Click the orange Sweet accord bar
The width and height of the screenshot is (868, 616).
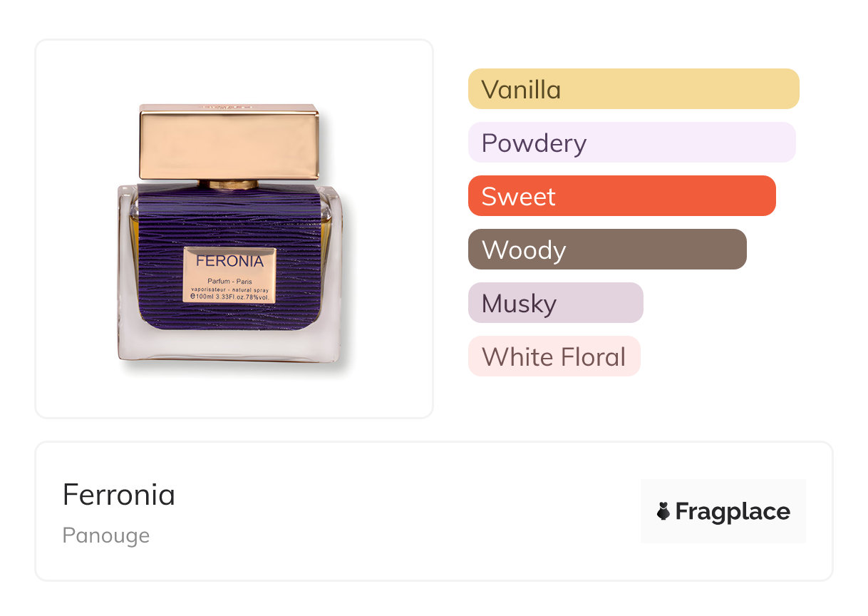[x=621, y=196]
